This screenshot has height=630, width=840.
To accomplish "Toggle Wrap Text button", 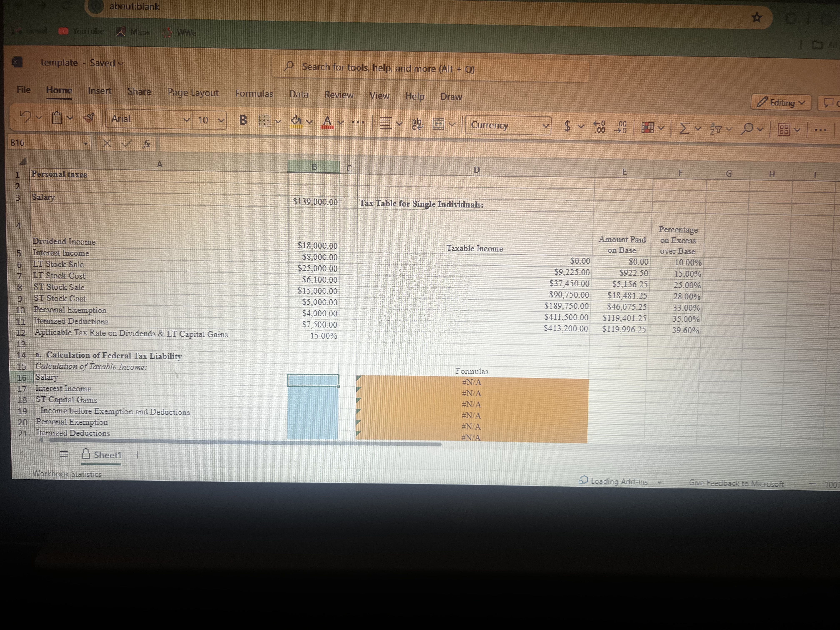I will tap(417, 123).
